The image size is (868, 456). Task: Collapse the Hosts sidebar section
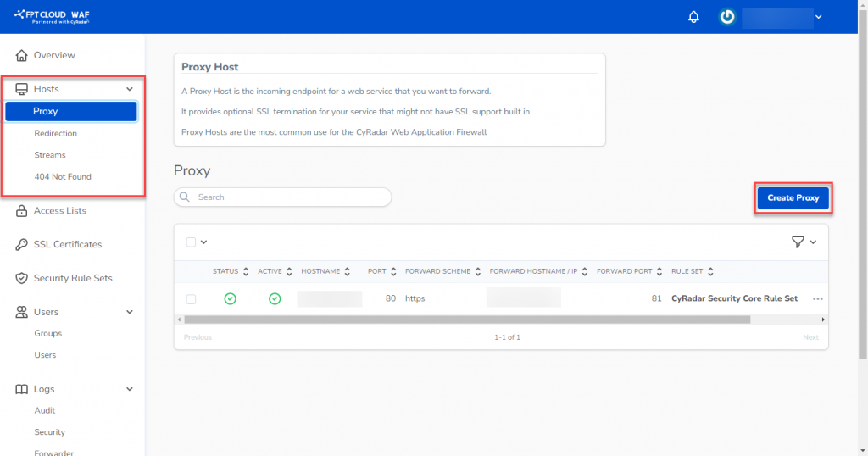[130, 89]
